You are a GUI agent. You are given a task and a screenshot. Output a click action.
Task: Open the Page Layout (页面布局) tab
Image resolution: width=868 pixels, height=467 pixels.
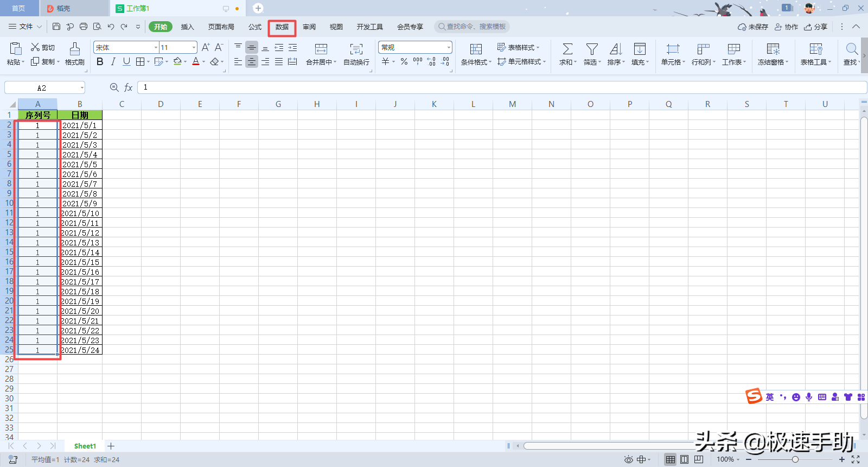tap(221, 27)
